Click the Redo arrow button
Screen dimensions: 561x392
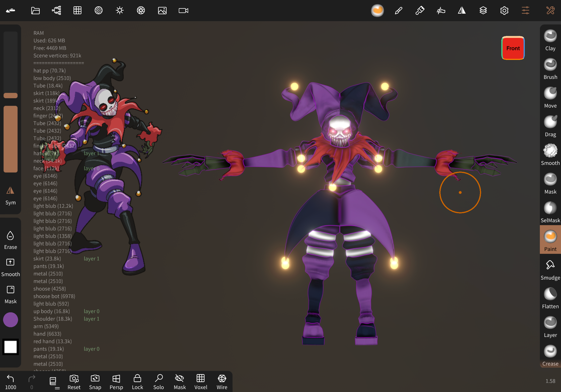click(32, 382)
